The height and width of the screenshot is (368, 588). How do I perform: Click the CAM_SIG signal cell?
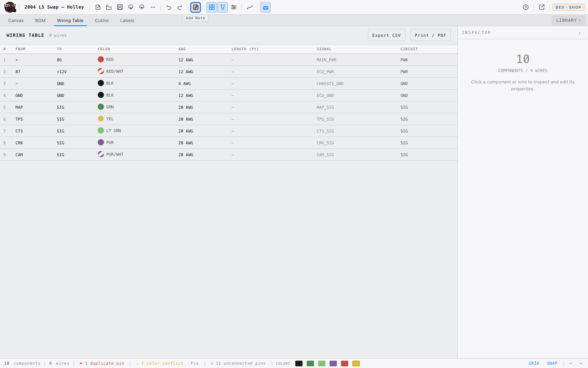coord(325,155)
